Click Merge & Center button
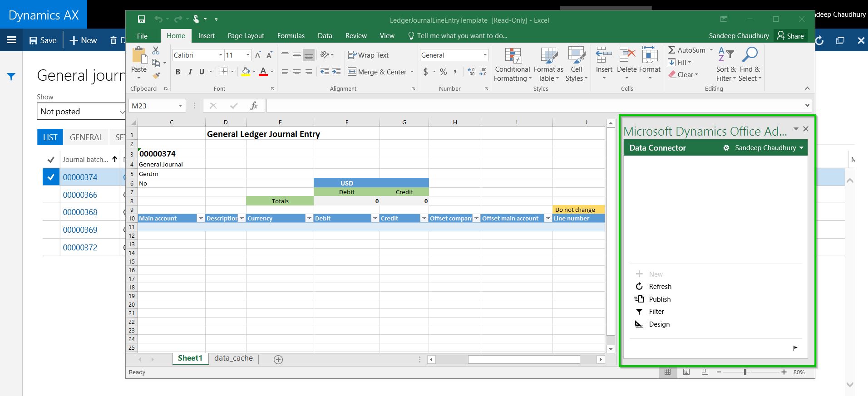Screen dimensions: 868x396 [x=377, y=72]
